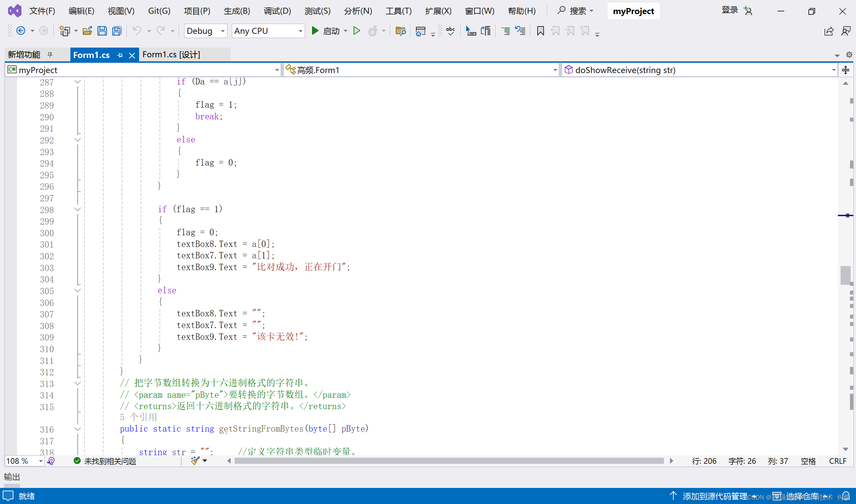Click the Save All icon
This screenshot has width=856, height=504.
(x=117, y=31)
